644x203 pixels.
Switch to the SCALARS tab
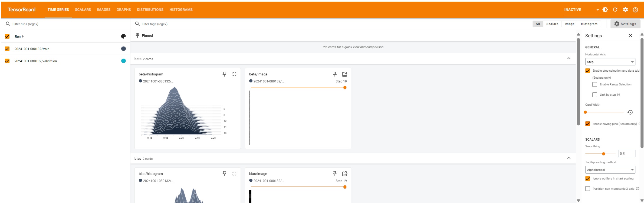pos(83,9)
